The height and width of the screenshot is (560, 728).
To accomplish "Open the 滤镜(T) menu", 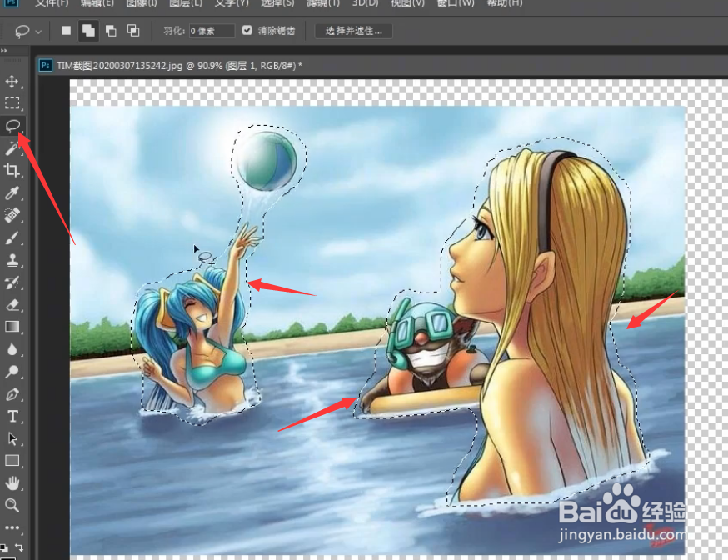I will click(323, 3).
